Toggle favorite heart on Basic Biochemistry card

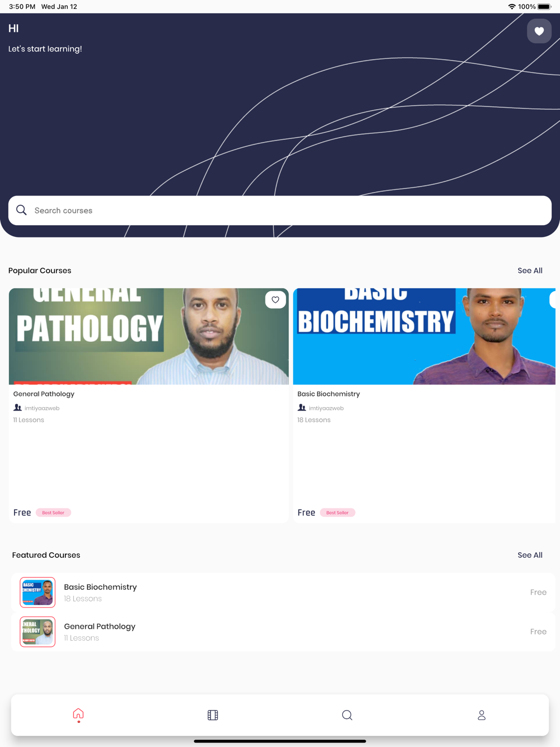554,300
